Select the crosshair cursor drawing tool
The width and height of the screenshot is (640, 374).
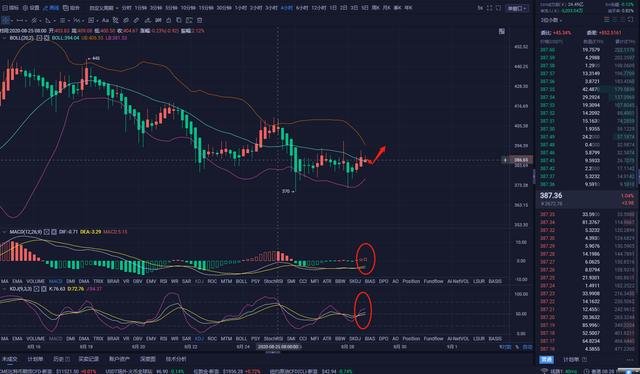coord(5,20)
